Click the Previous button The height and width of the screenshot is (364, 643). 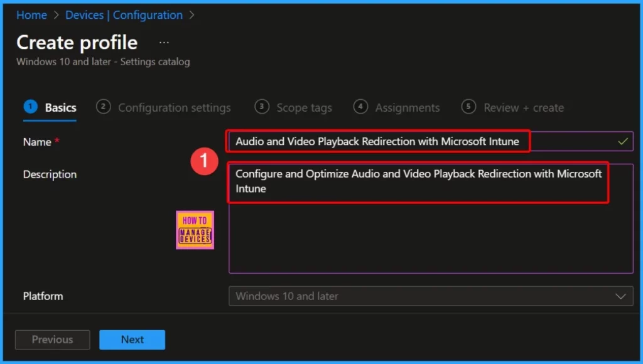pos(53,340)
